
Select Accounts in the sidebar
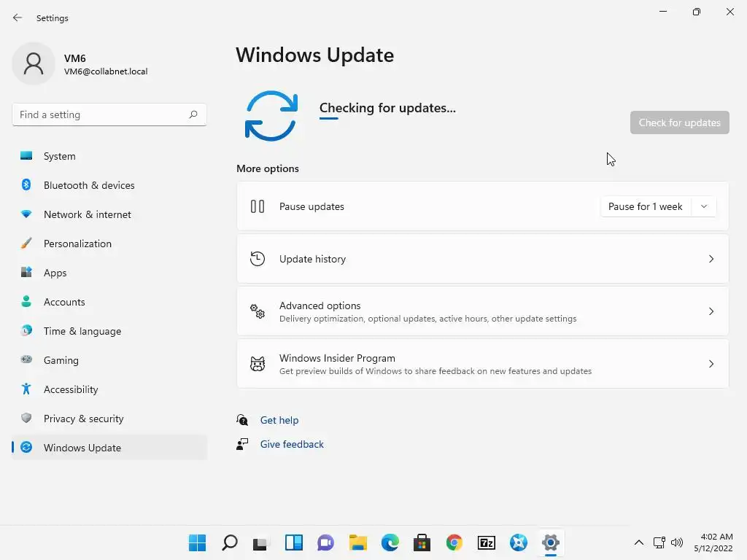tap(109, 301)
